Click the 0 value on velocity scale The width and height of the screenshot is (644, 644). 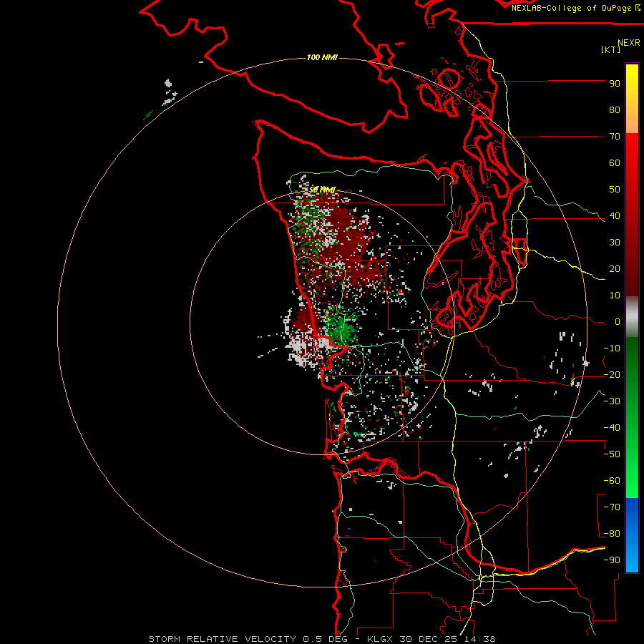[x=618, y=321]
